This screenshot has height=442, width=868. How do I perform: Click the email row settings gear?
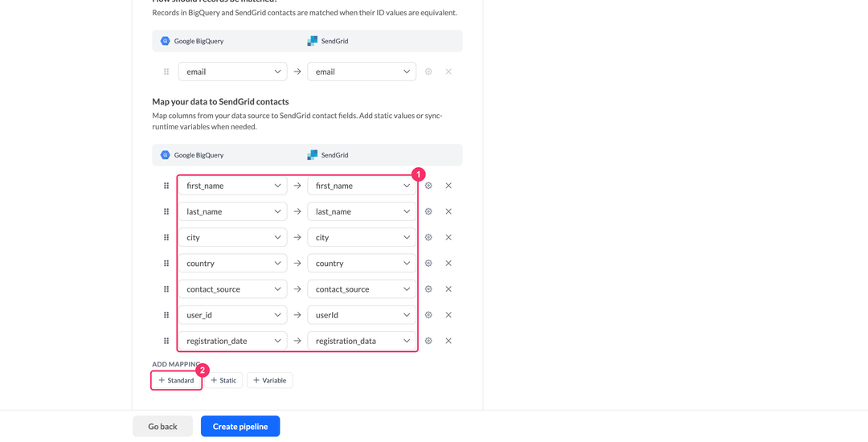click(428, 72)
